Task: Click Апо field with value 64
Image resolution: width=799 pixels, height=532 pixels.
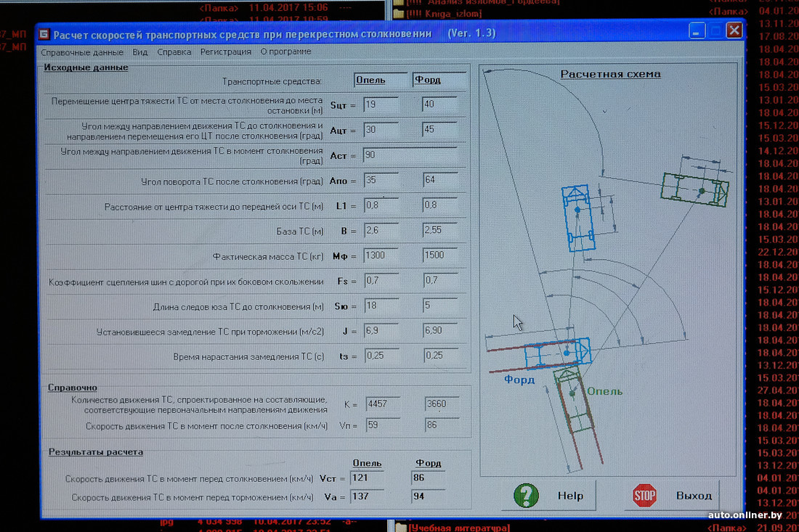Action: (439, 180)
